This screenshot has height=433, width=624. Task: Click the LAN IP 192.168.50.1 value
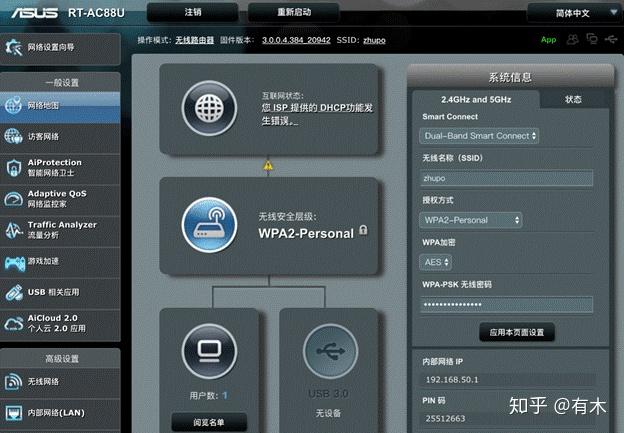pos(452,380)
